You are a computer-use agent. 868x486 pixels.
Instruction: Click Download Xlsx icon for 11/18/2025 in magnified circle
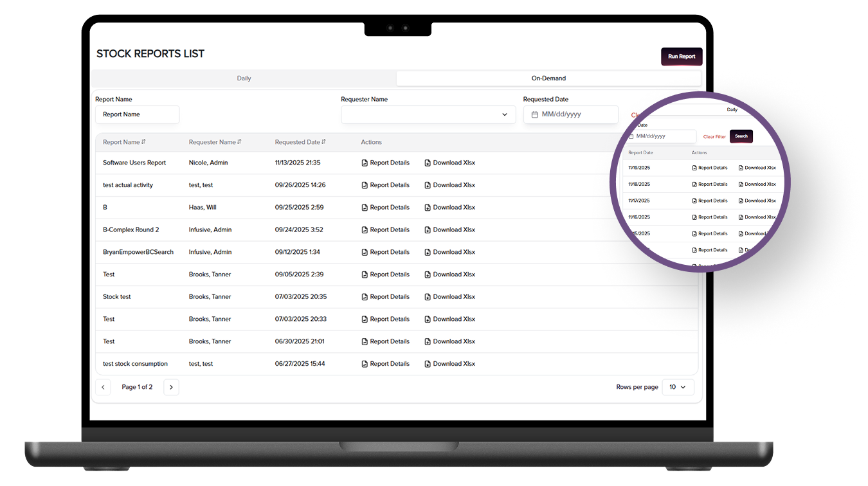pos(741,184)
